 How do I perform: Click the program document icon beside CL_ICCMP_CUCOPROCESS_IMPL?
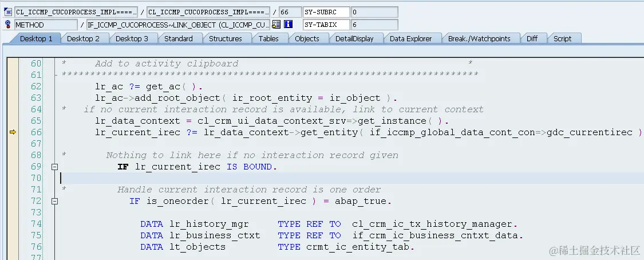(x=8, y=12)
